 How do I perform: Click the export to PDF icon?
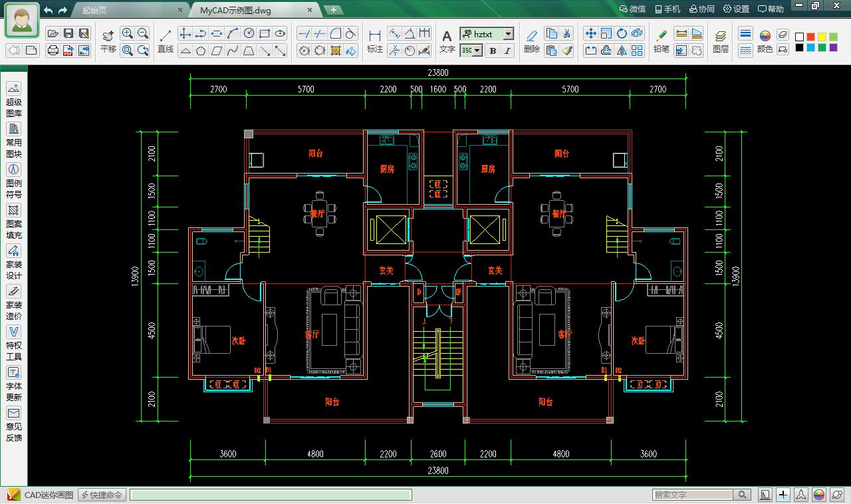click(68, 49)
